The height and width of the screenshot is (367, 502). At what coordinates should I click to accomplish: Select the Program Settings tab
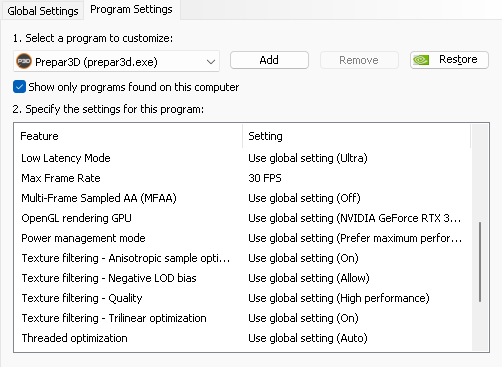[x=131, y=9]
